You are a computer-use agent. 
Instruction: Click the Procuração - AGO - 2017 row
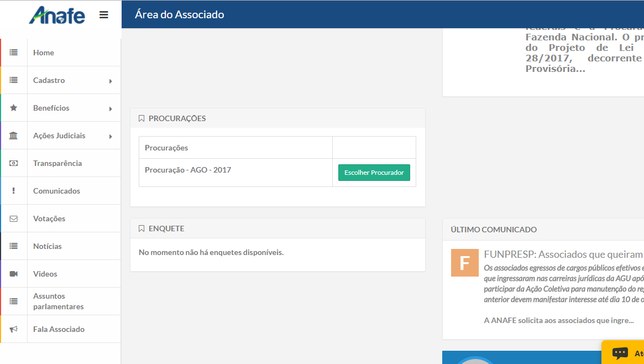pos(188,170)
